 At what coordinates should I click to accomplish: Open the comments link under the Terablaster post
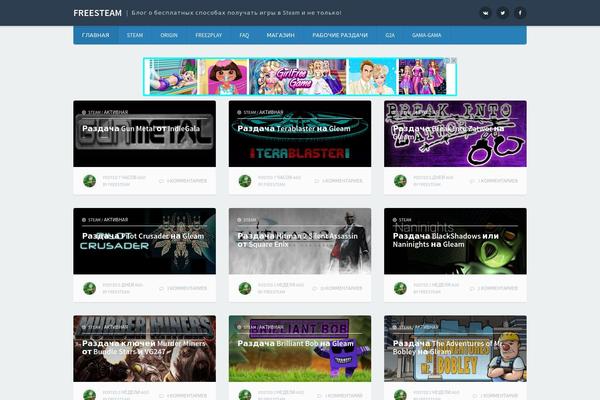pos(338,181)
